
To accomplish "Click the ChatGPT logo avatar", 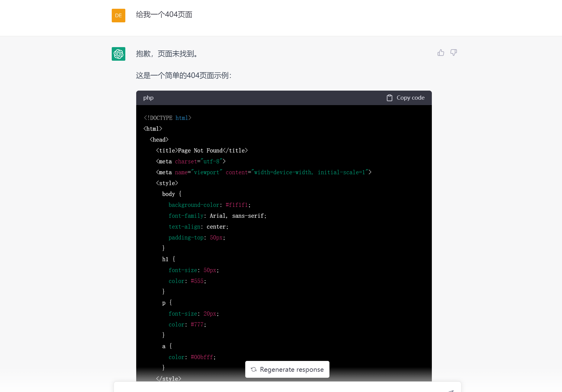I will point(118,54).
